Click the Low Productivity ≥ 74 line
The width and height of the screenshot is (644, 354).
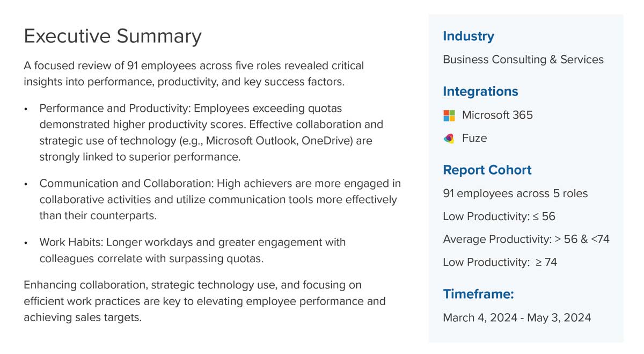click(x=500, y=263)
